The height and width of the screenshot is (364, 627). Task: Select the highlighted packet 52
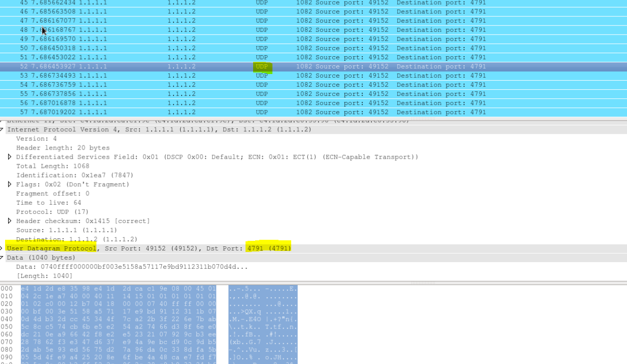(x=203, y=66)
